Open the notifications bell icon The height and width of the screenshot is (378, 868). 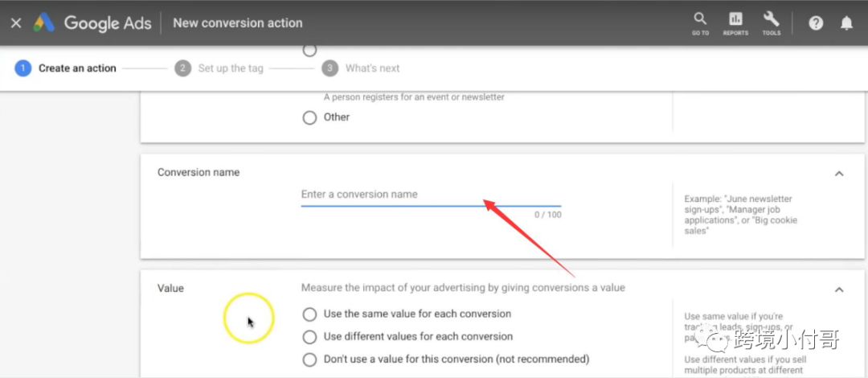[846, 23]
